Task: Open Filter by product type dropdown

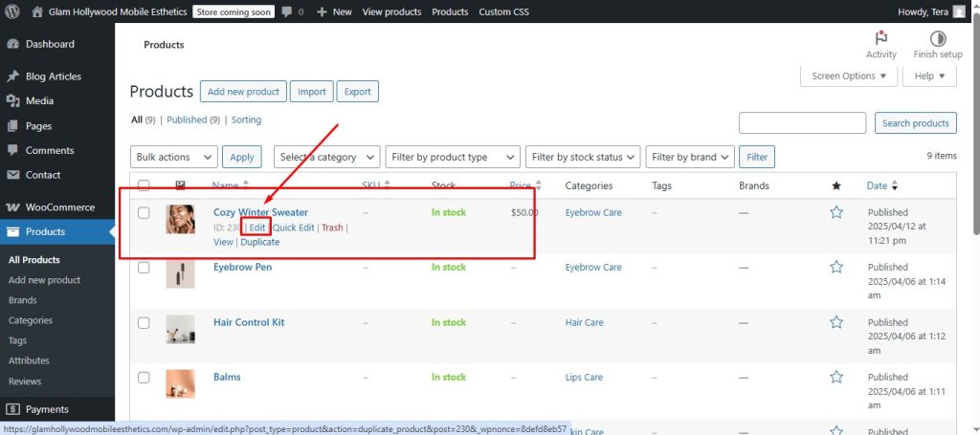Action: (x=453, y=158)
